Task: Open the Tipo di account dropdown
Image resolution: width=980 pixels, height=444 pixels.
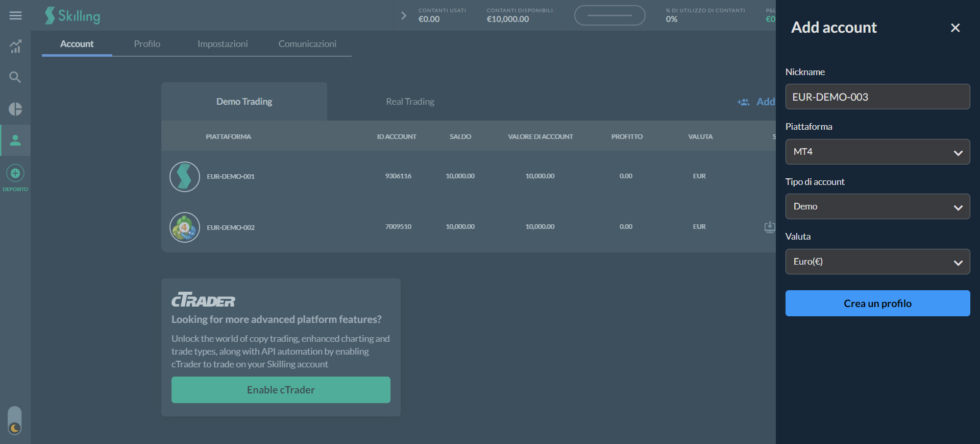Action: pyautogui.click(x=877, y=206)
